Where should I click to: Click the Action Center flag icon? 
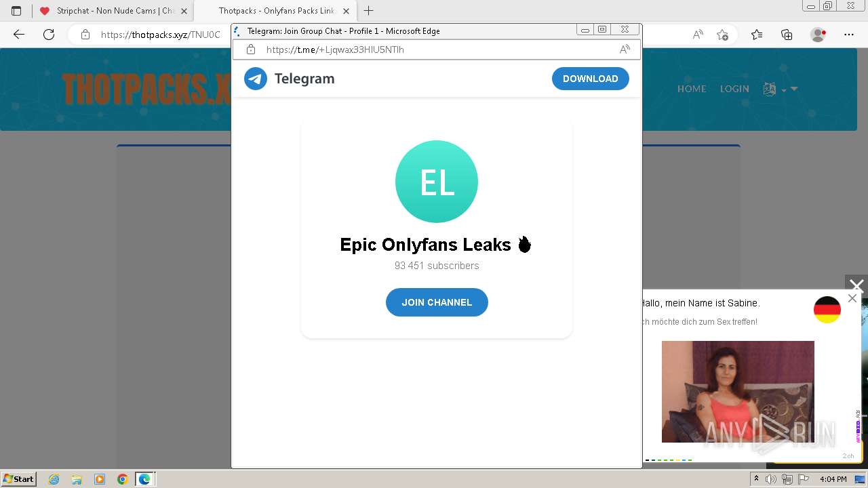pyautogui.click(x=802, y=479)
